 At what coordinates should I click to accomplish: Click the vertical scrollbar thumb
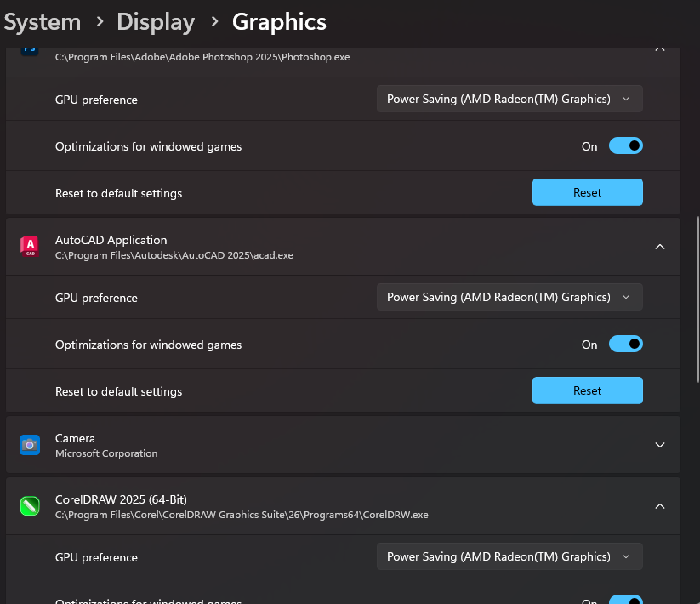tap(697, 299)
